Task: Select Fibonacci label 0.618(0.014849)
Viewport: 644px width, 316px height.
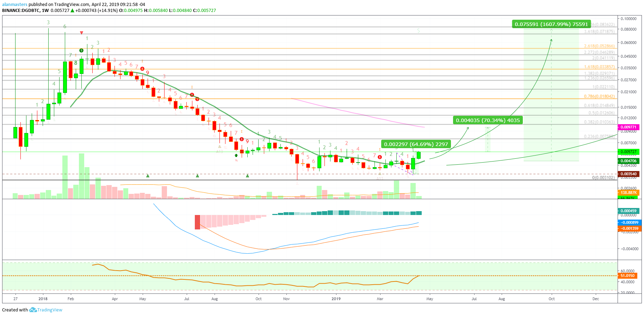Action: point(599,106)
